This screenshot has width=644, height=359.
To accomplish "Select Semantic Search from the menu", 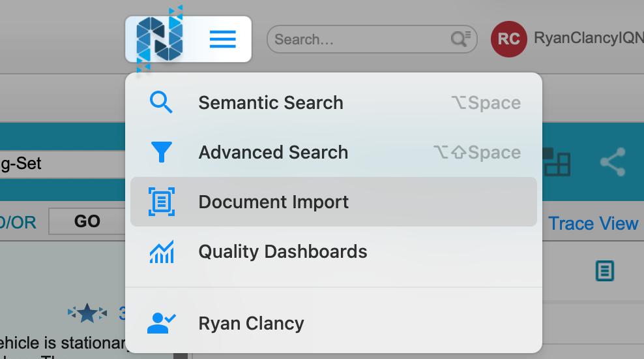I will (x=271, y=103).
